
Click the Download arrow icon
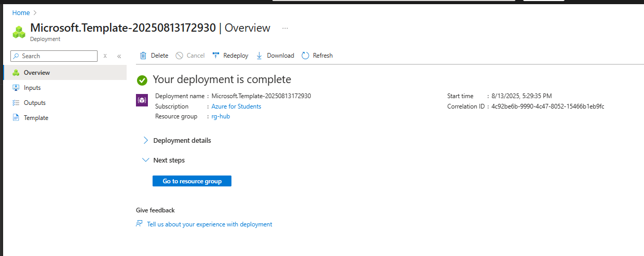pos(259,56)
